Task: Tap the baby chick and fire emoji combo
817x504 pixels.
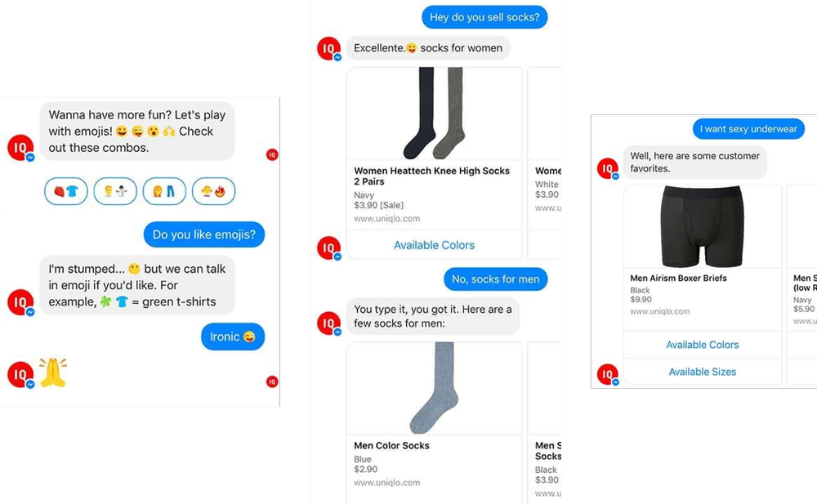Action: pyautogui.click(x=213, y=191)
